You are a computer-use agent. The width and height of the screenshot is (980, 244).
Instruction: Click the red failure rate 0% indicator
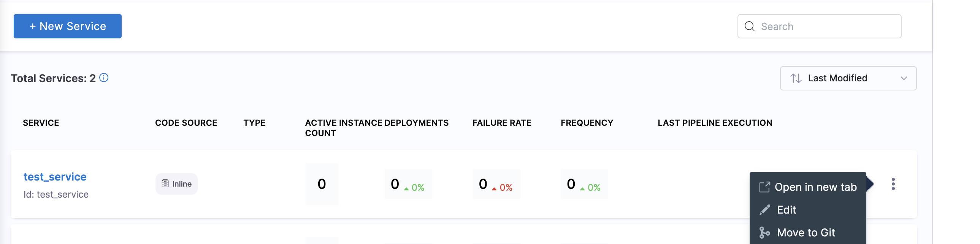tap(503, 187)
